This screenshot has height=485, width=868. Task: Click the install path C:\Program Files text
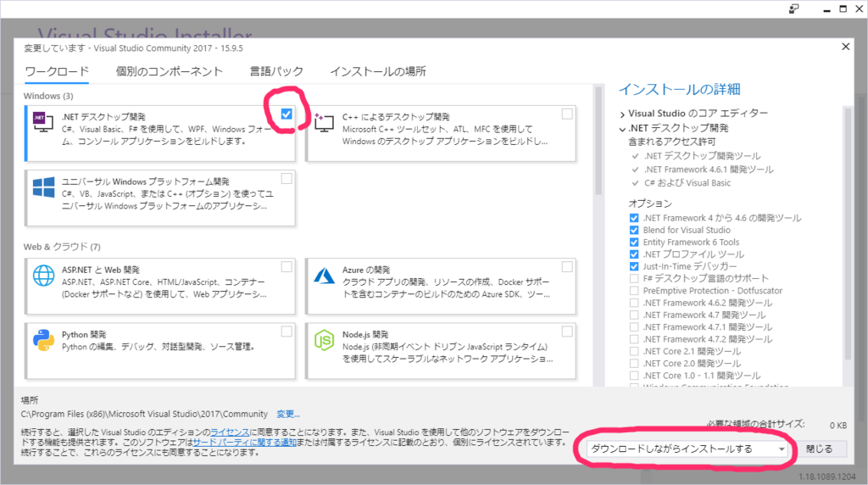144,414
